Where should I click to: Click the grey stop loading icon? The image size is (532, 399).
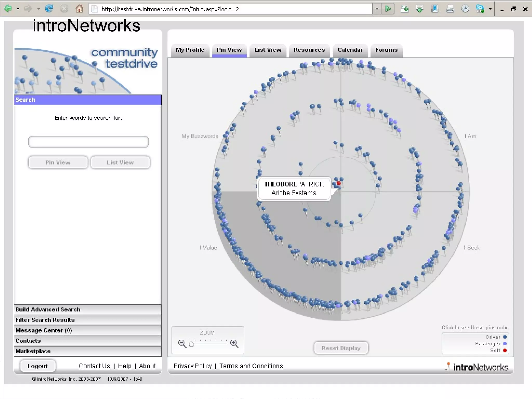64,9
